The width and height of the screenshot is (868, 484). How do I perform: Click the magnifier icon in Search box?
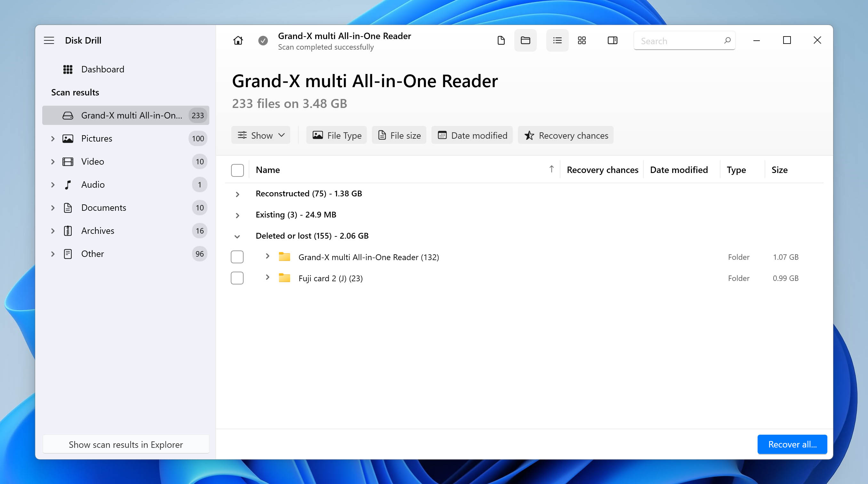727,40
